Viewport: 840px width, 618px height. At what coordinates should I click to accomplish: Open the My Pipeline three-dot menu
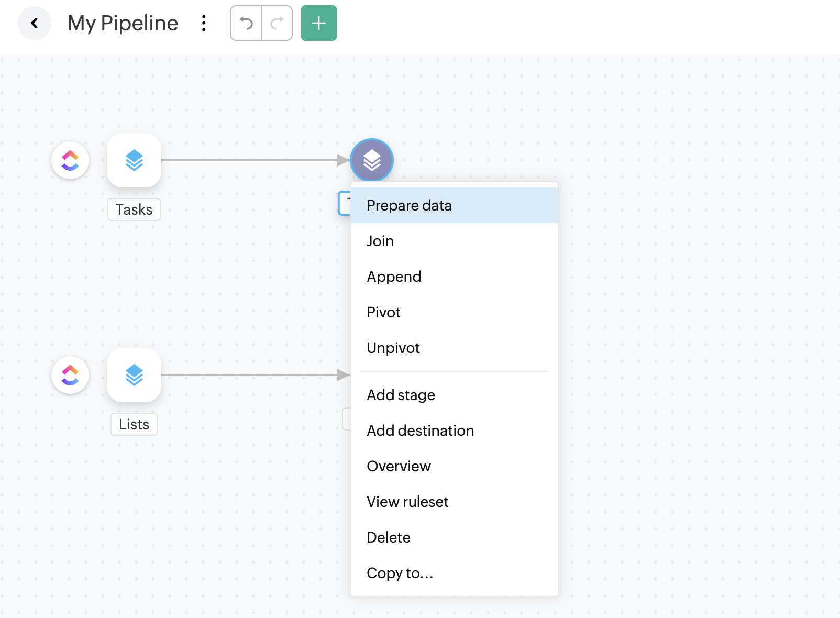(x=204, y=23)
